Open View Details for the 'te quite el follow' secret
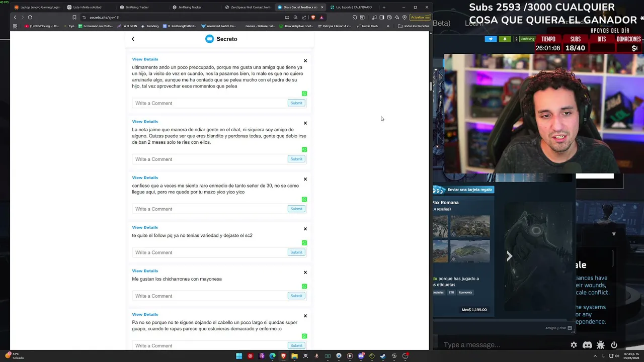 coord(145,227)
